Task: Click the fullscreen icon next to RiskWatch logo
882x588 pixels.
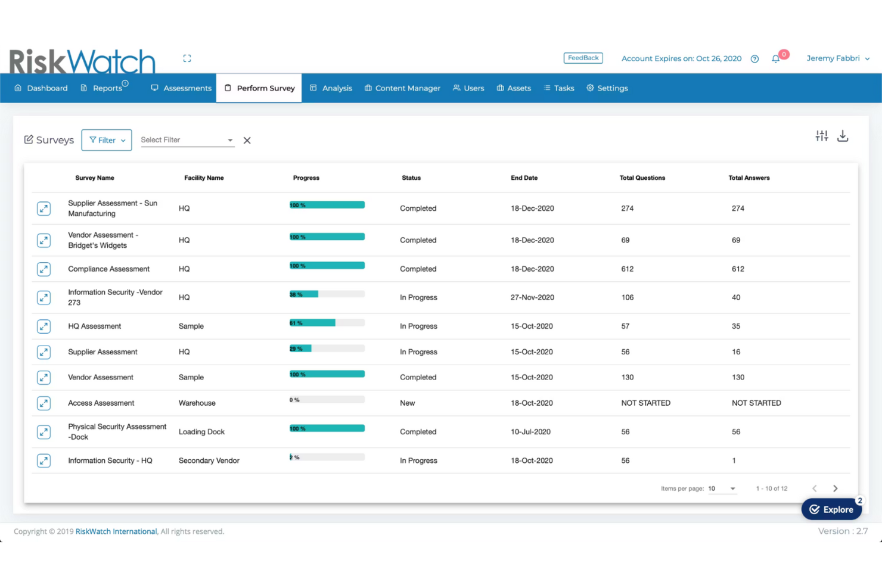Action: (187, 58)
